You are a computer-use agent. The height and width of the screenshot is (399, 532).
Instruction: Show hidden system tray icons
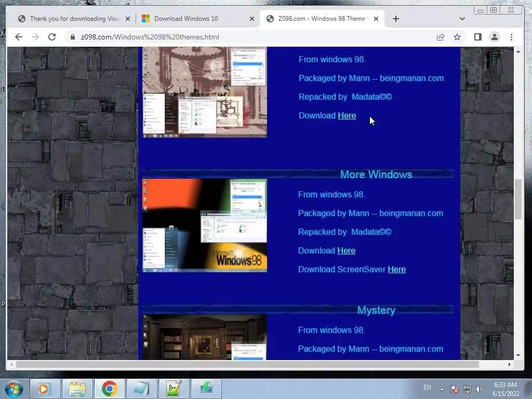pyautogui.click(x=442, y=389)
